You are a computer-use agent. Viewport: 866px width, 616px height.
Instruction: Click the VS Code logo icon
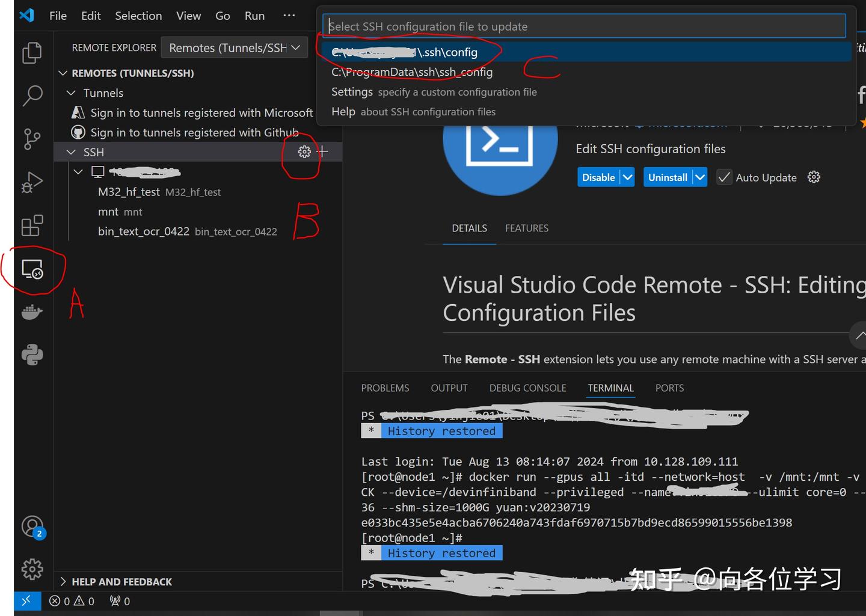26,15
